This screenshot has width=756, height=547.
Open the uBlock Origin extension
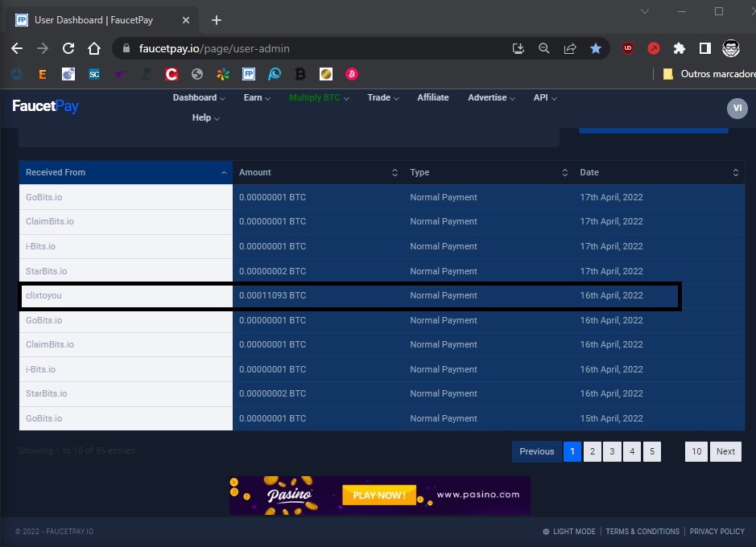[628, 48]
